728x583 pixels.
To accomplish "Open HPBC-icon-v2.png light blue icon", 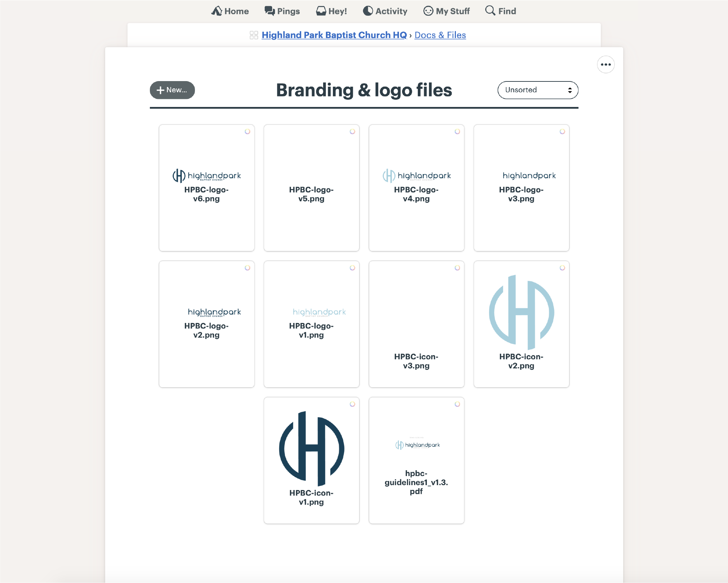I will [x=522, y=324].
